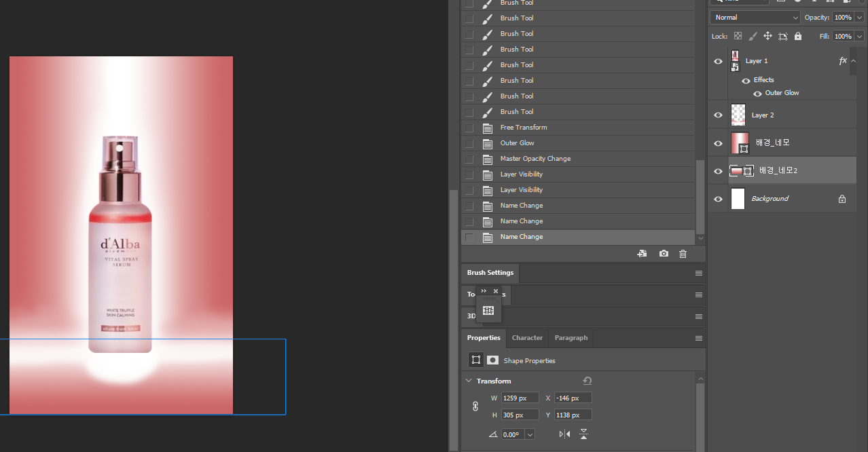Open the Fill slider dropdown arrow
868x452 pixels.
pyautogui.click(x=860, y=36)
